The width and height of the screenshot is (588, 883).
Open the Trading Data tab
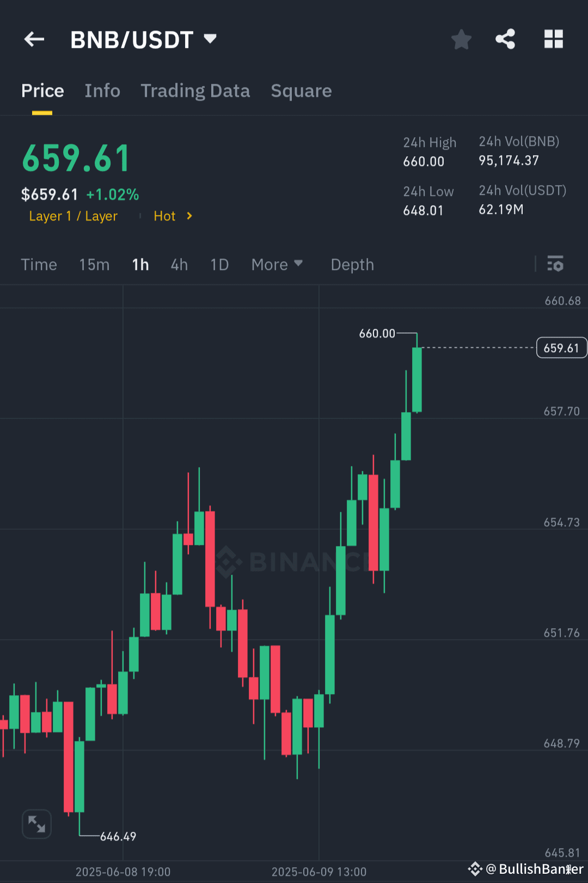pyautogui.click(x=195, y=91)
